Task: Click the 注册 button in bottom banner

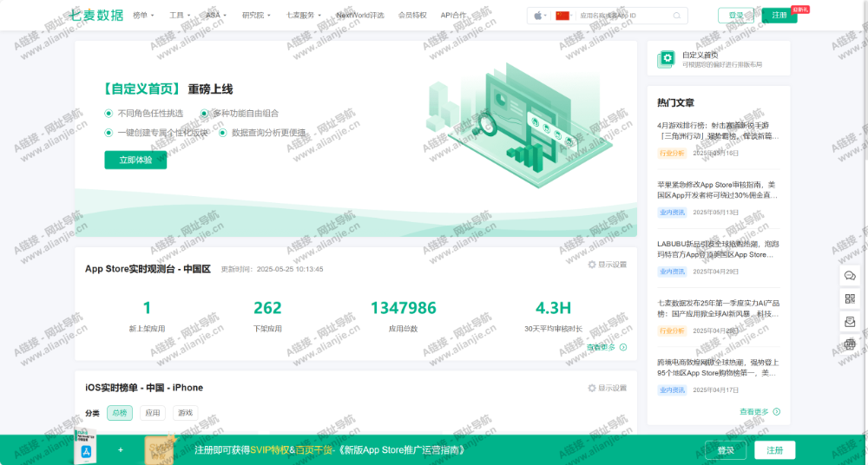Action: tap(775, 450)
